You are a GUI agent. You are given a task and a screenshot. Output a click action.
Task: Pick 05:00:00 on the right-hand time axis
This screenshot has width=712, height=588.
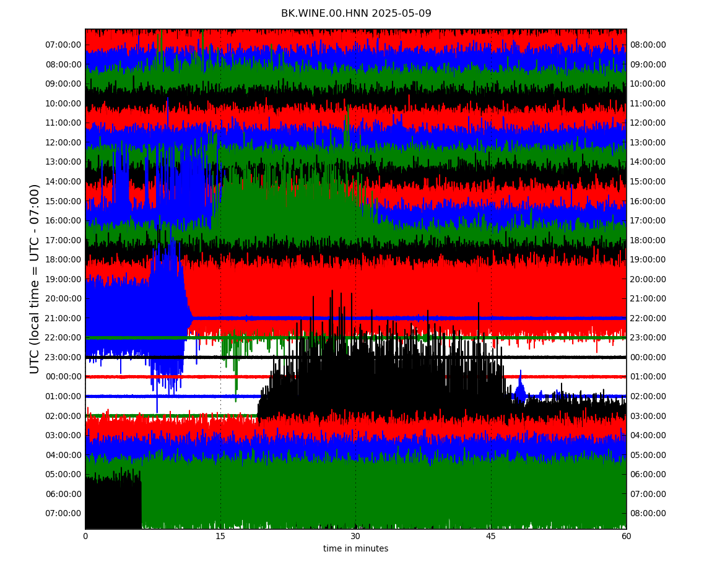(648, 455)
